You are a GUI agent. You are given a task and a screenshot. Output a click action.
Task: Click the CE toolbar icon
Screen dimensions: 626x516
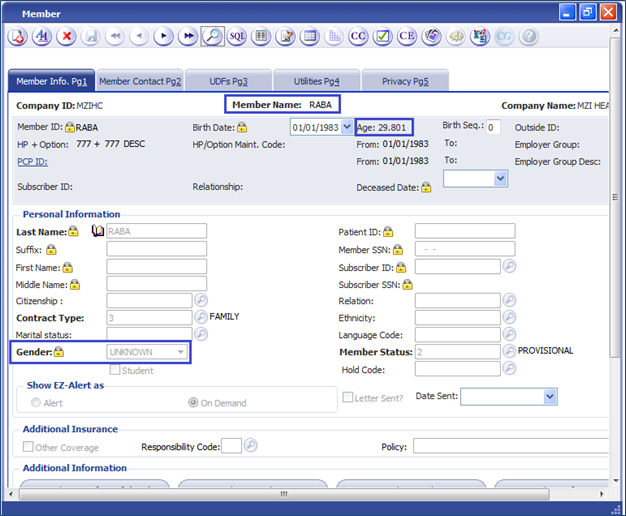pyautogui.click(x=407, y=37)
